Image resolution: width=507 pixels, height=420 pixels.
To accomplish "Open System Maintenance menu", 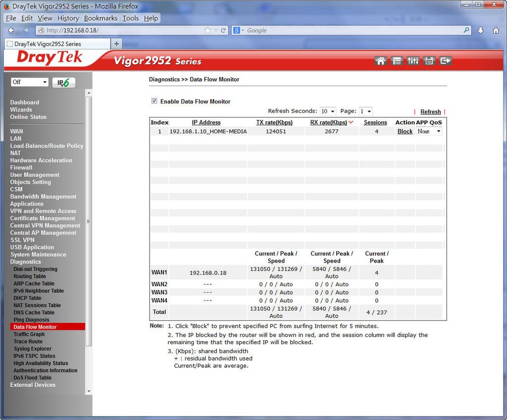I will [x=38, y=255].
